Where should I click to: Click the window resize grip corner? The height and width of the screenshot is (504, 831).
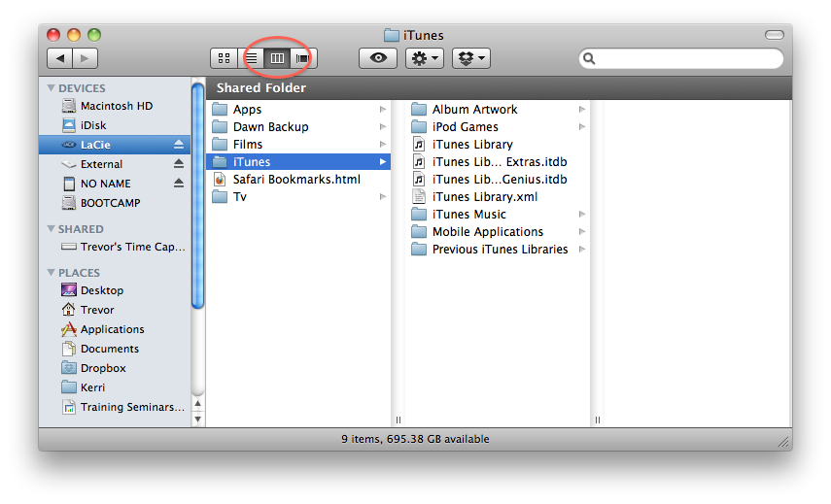click(x=783, y=442)
